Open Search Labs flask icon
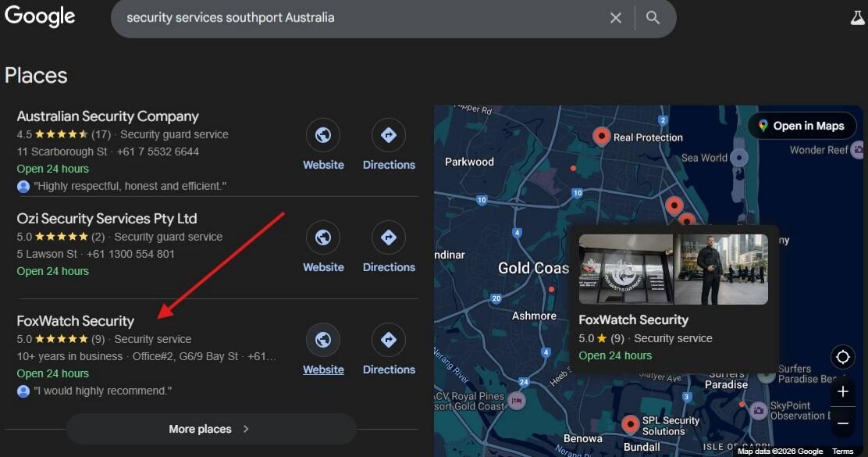868x457 pixels. (857, 18)
